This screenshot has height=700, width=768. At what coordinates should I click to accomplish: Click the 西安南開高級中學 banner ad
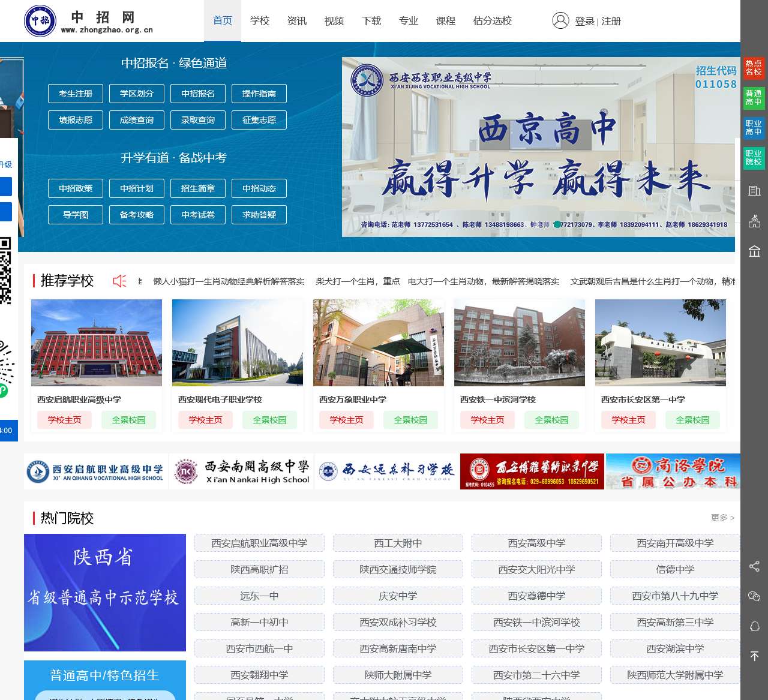coord(242,471)
